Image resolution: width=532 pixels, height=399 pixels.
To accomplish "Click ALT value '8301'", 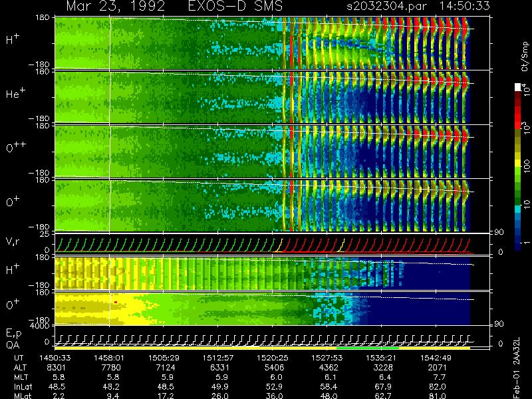I will point(57,368).
